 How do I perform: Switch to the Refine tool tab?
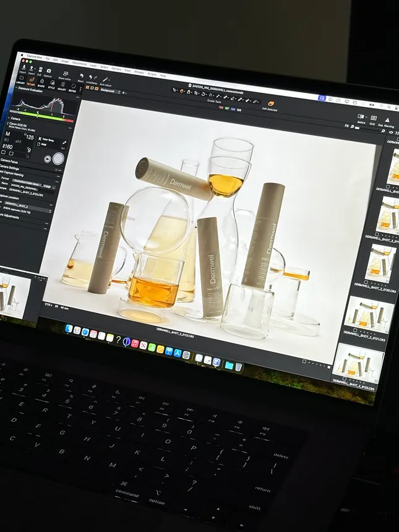[72, 87]
